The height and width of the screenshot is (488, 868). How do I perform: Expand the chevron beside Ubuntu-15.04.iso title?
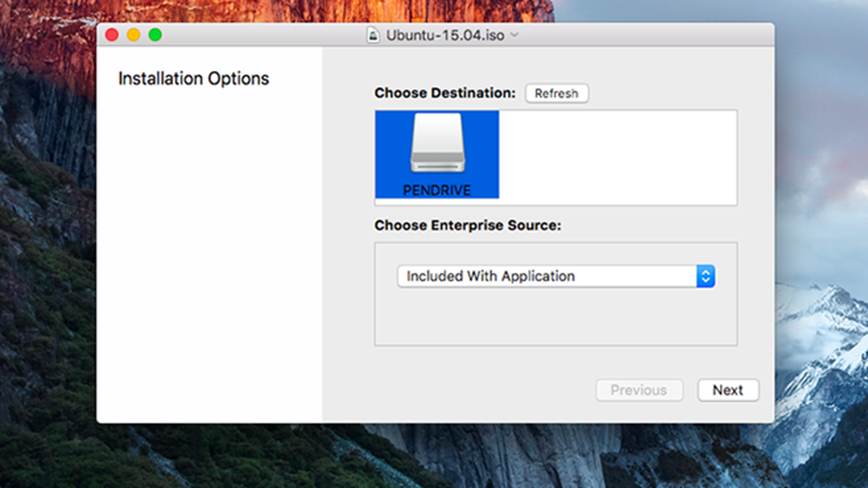(514, 35)
